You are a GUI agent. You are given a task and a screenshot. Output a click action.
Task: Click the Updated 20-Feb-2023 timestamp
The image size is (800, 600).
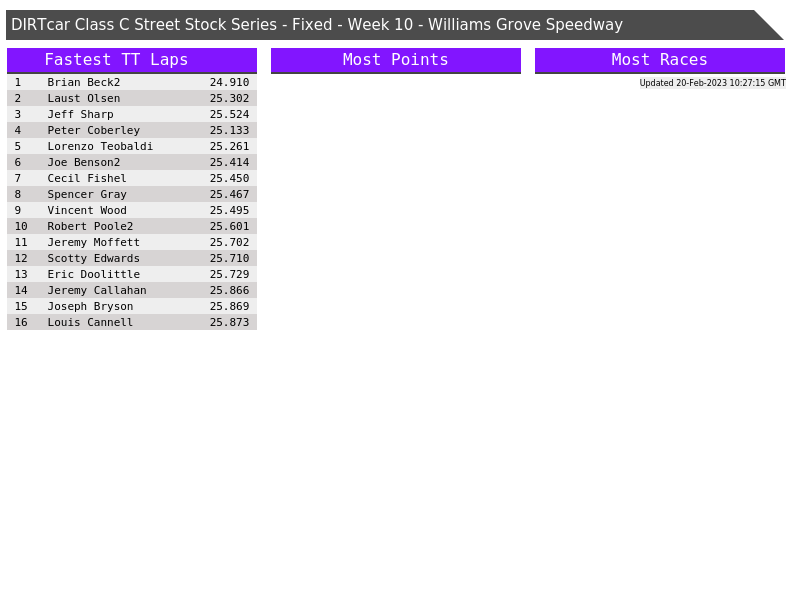point(712,83)
